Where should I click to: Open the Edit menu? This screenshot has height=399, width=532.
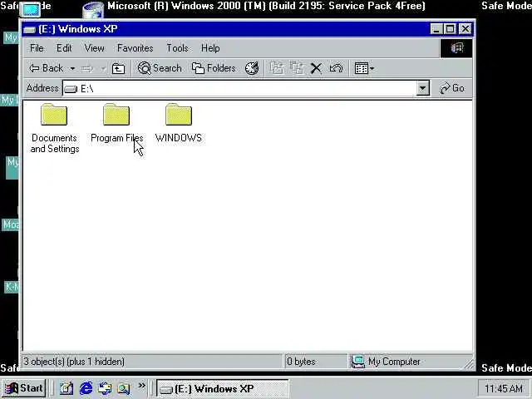(x=64, y=48)
